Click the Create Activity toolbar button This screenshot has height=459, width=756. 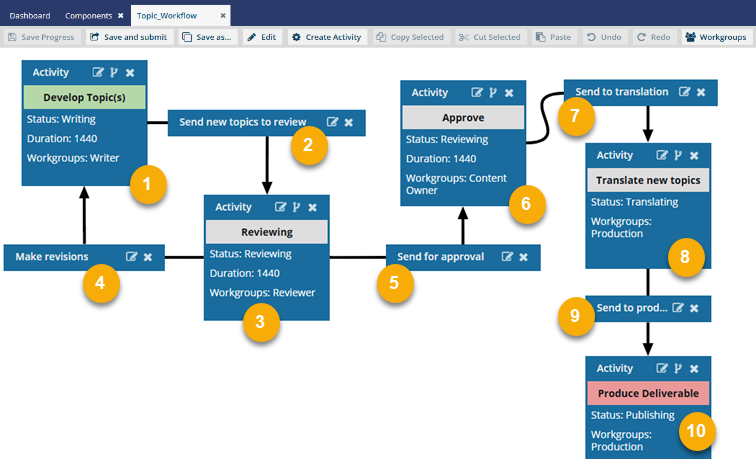click(x=327, y=37)
